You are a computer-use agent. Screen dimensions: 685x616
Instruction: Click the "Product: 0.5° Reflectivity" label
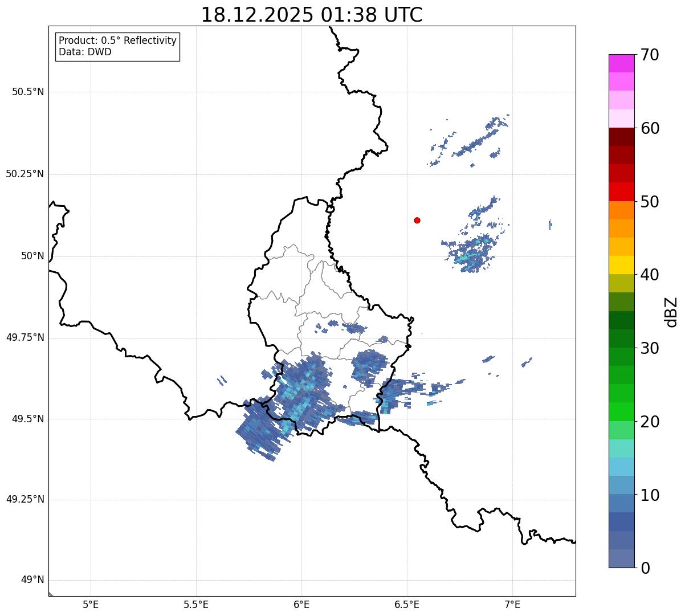click(117, 40)
